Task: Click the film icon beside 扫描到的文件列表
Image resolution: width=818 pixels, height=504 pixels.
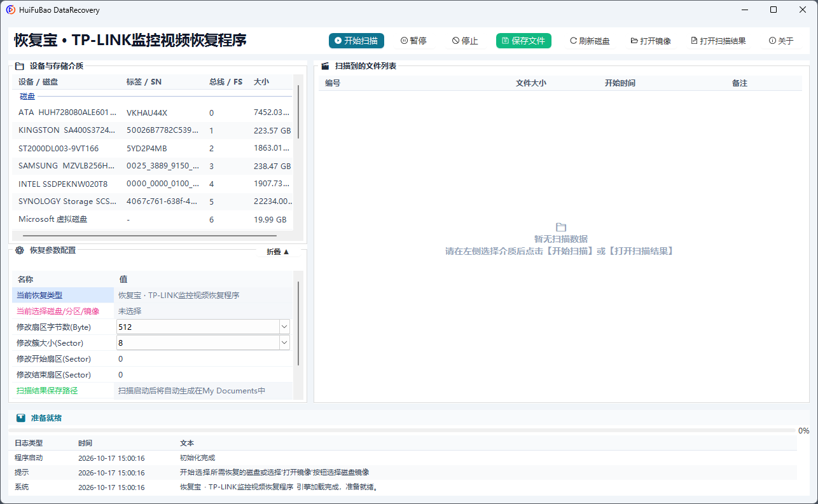Action: (x=325, y=65)
